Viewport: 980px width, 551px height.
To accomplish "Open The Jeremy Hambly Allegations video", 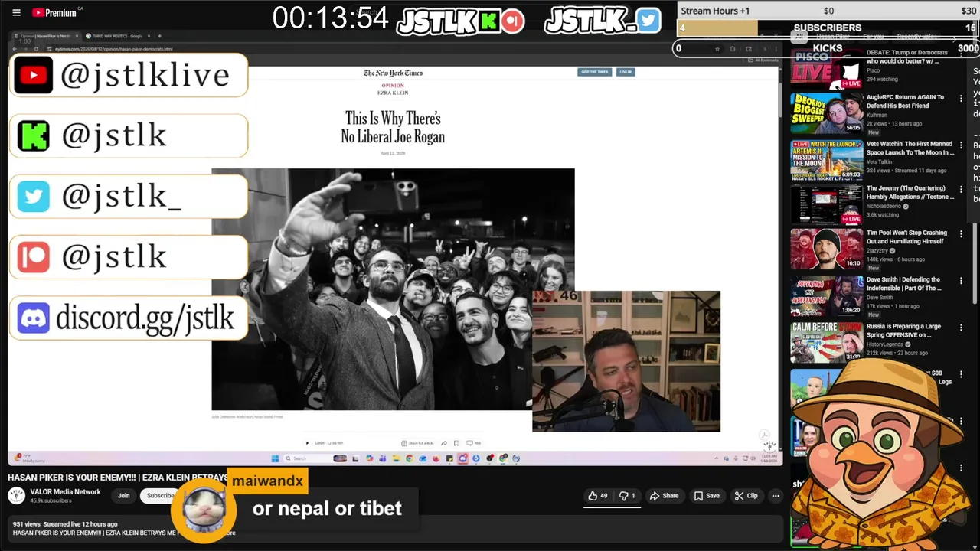I will [910, 192].
